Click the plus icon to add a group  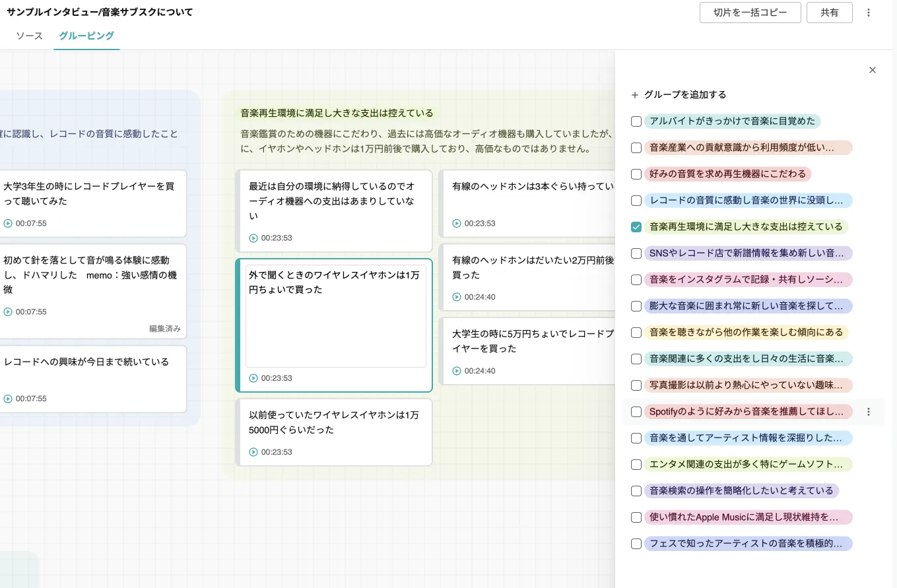tap(635, 95)
